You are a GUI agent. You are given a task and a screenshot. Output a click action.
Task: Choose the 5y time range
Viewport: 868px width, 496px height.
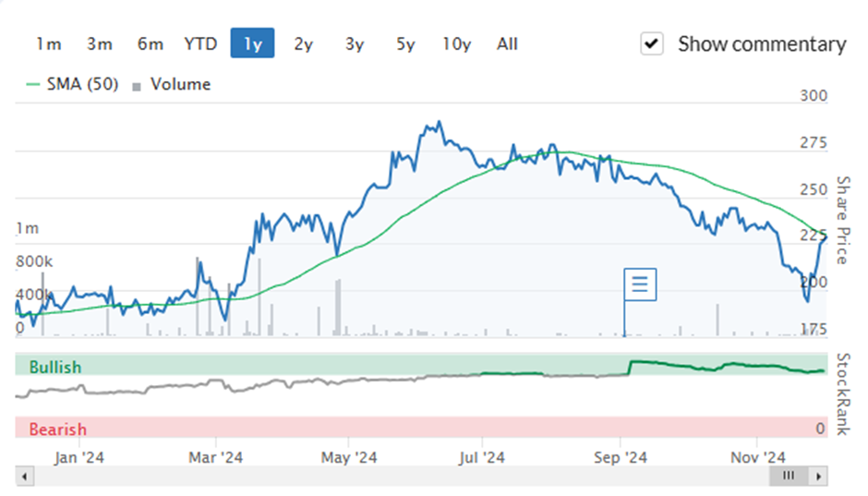click(405, 43)
